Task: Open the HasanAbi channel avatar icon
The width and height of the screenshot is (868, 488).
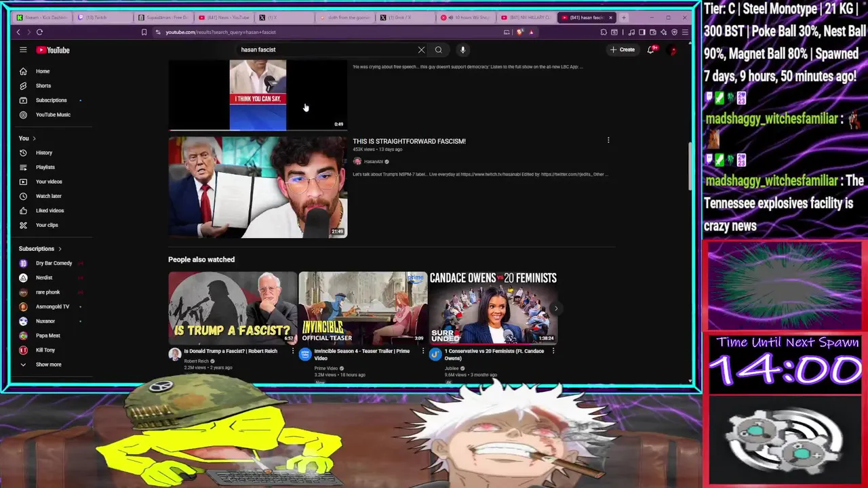Action: pos(357,161)
